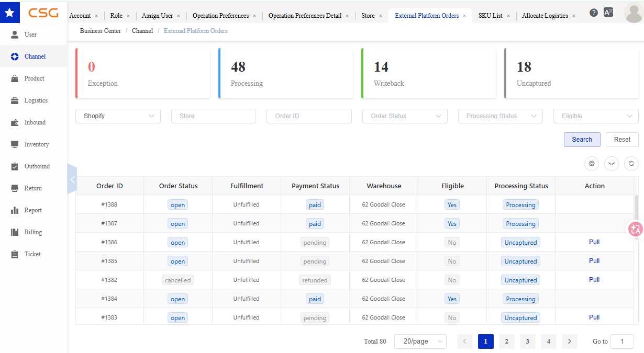This screenshot has width=644, height=353.
Task: Click the Order ID filter input
Action: tap(309, 116)
